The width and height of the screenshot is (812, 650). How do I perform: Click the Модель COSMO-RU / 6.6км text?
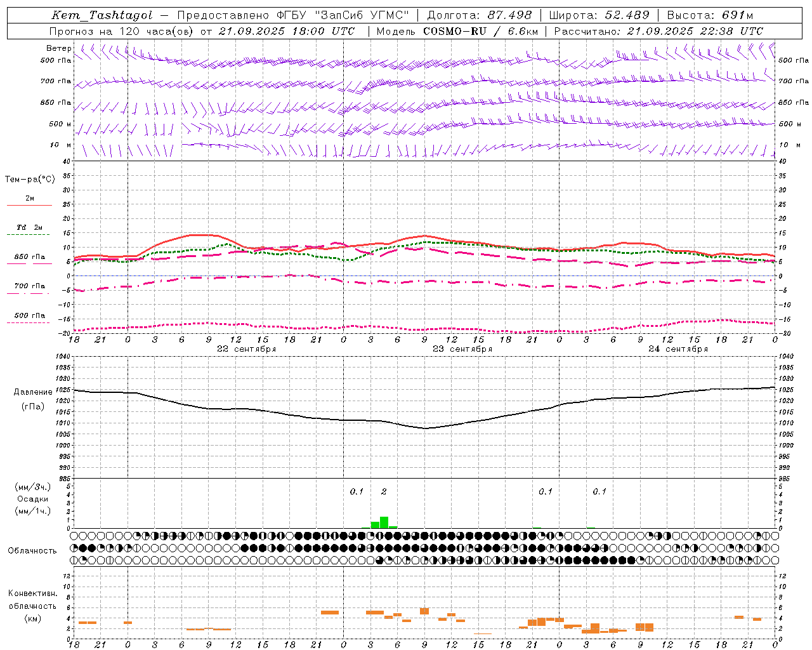457,31
